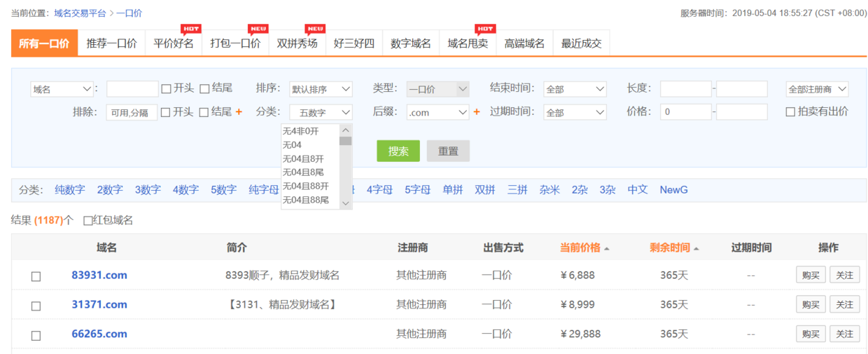Click 购买 button for 31371.com
This screenshot has width=868, height=354.
click(810, 304)
